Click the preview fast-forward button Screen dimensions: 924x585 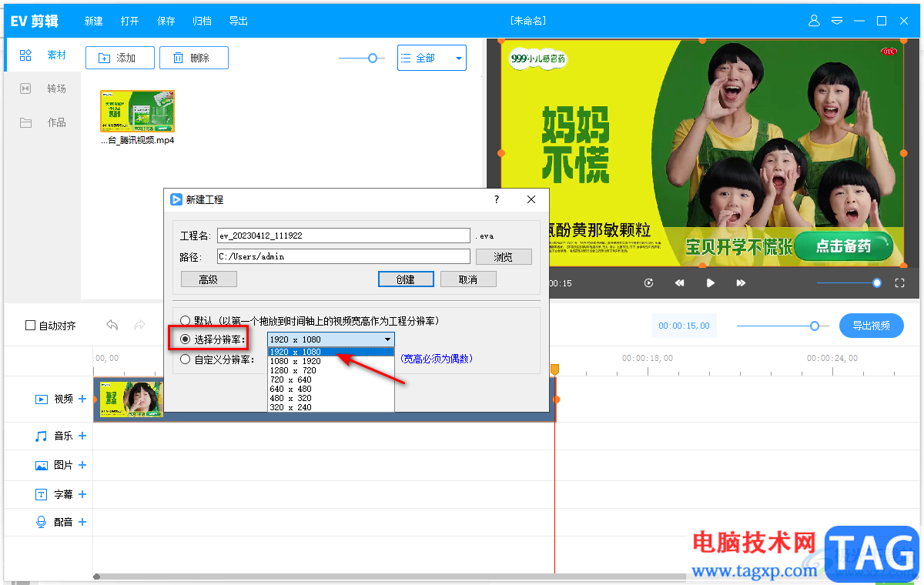click(x=741, y=283)
